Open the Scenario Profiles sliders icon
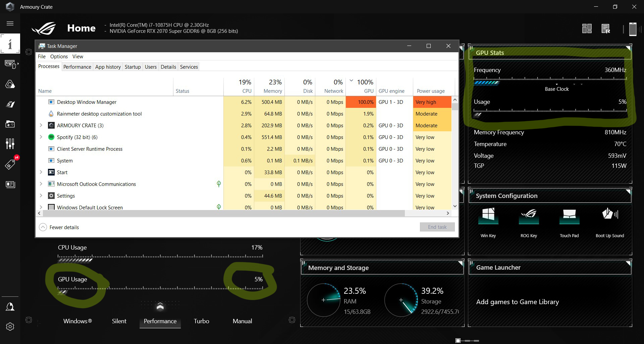Screen dimensions: 644x344 (10, 143)
